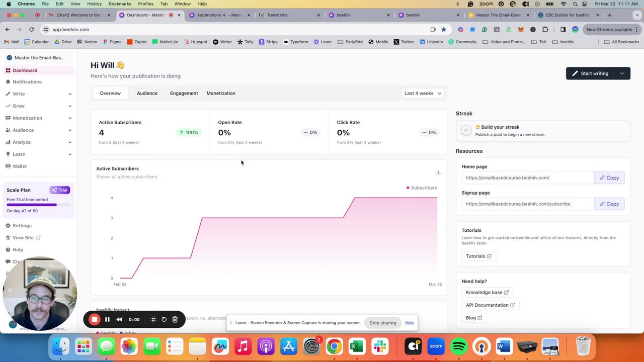Open the Blog link

pos(474,318)
